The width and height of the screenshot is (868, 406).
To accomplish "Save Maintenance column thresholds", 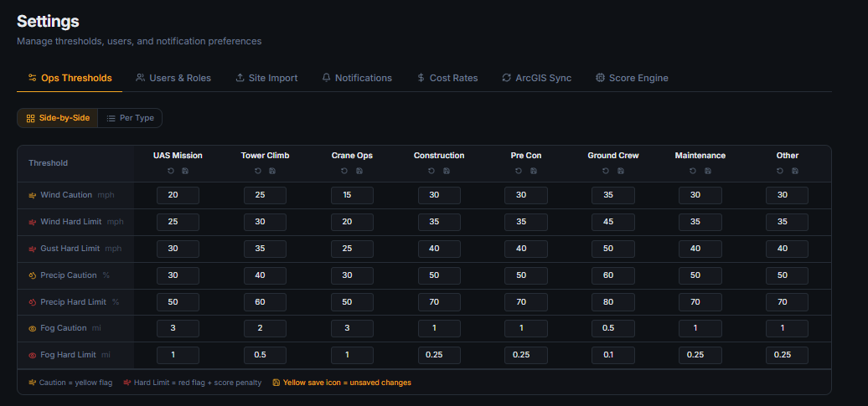I will (x=707, y=171).
